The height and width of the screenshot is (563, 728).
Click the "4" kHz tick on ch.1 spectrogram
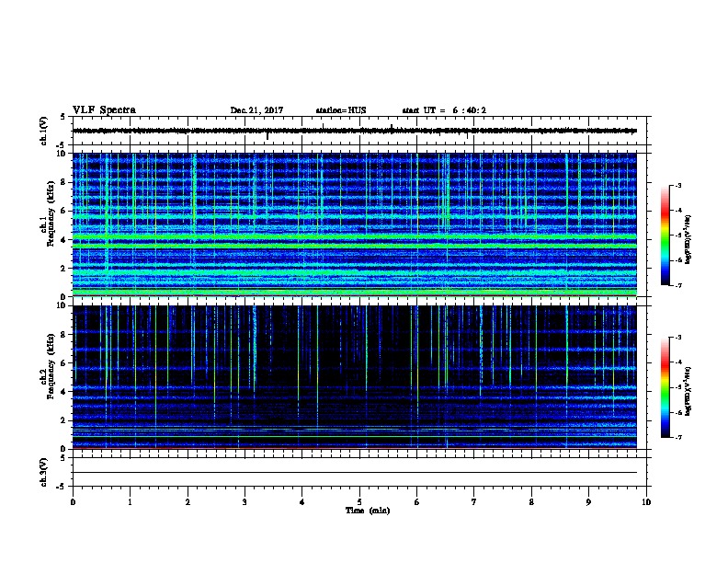(64, 240)
